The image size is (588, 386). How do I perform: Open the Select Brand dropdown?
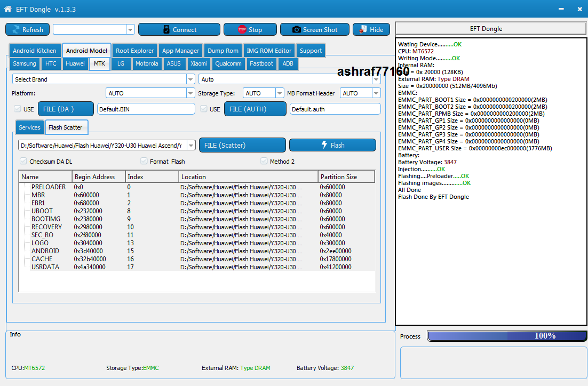click(190, 79)
